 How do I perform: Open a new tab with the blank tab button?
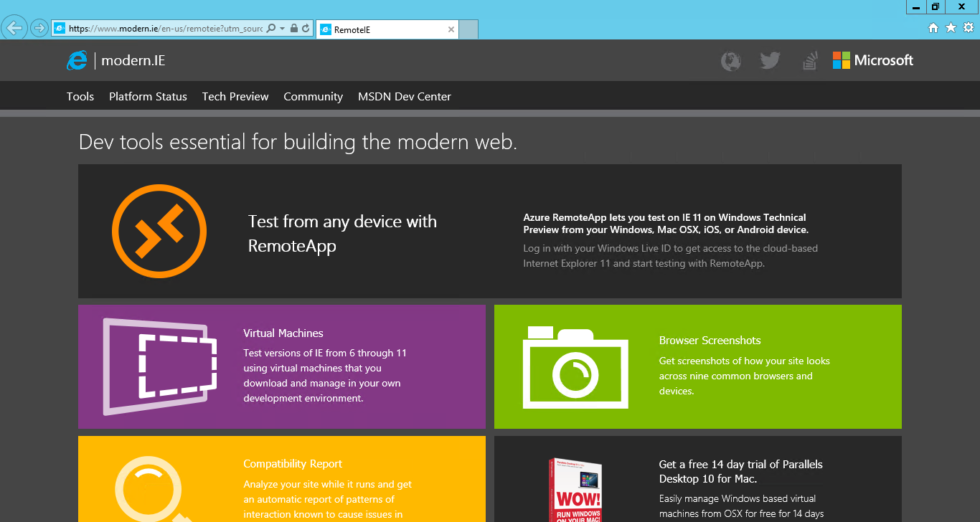(468, 29)
